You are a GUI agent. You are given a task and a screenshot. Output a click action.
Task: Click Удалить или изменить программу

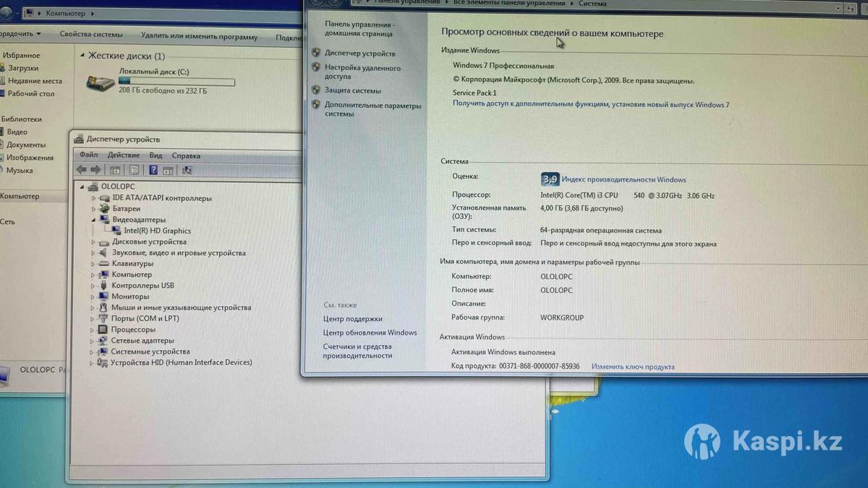click(199, 37)
